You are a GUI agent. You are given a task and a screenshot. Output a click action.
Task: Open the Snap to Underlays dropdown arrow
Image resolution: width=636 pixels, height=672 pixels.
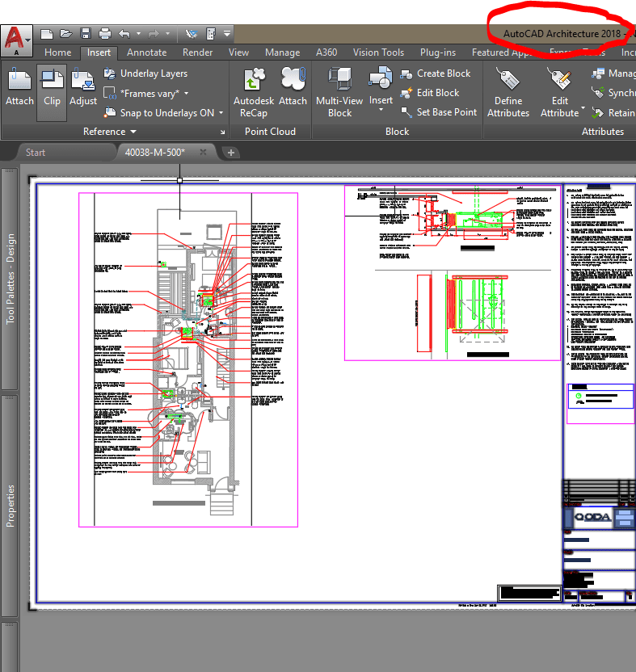pyautogui.click(x=221, y=113)
